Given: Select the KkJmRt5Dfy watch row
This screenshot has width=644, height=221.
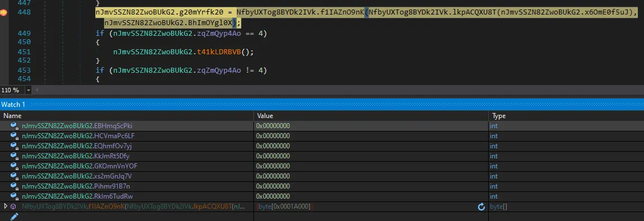Looking at the screenshot, I should [322, 156].
